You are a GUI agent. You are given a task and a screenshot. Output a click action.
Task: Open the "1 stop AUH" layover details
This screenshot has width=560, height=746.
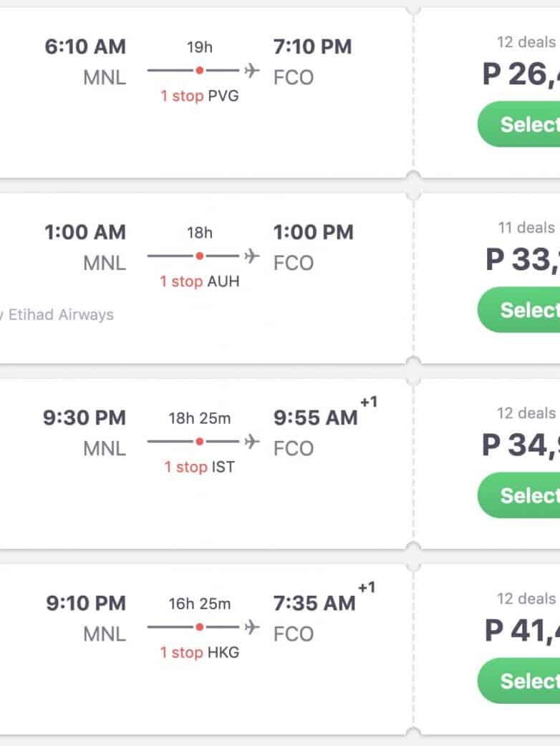pyautogui.click(x=199, y=281)
